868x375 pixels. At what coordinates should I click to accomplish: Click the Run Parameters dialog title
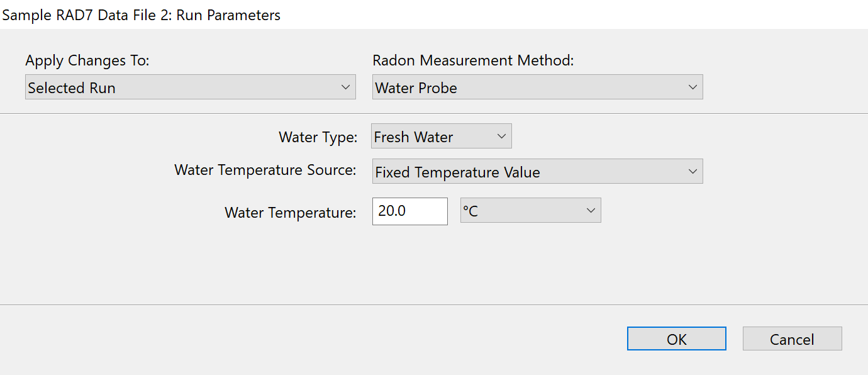click(x=142, y=15)
